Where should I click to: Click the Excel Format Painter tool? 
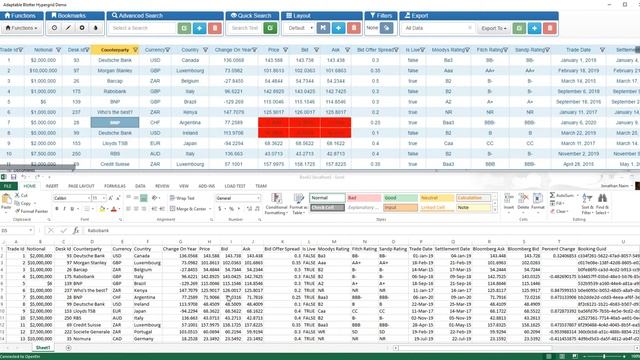[32, 211]
